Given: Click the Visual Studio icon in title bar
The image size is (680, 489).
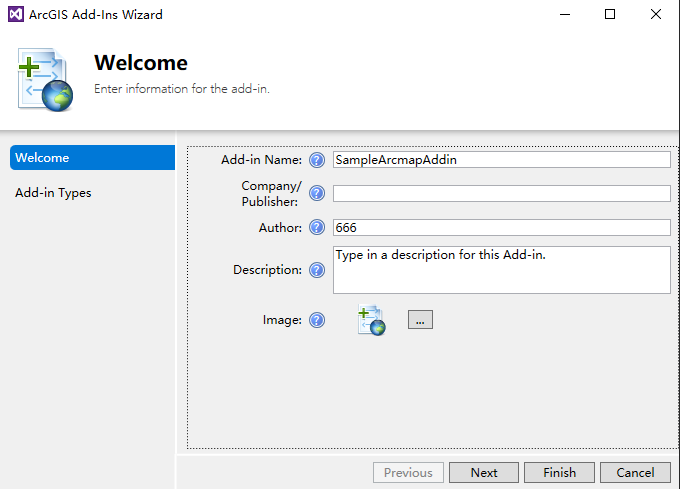Looking at the screenshot, I should 16,14.
